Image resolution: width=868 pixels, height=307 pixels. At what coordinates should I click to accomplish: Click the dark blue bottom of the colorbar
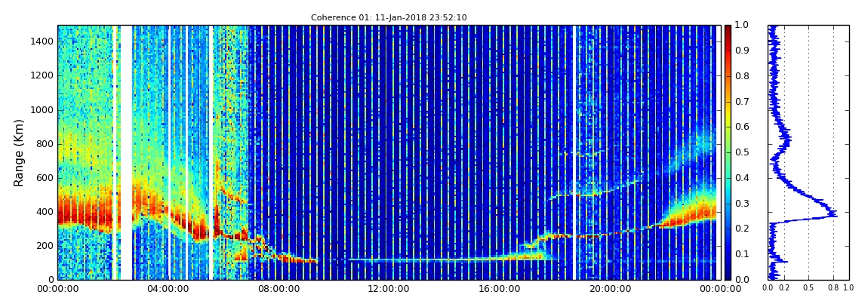[728, 275]
